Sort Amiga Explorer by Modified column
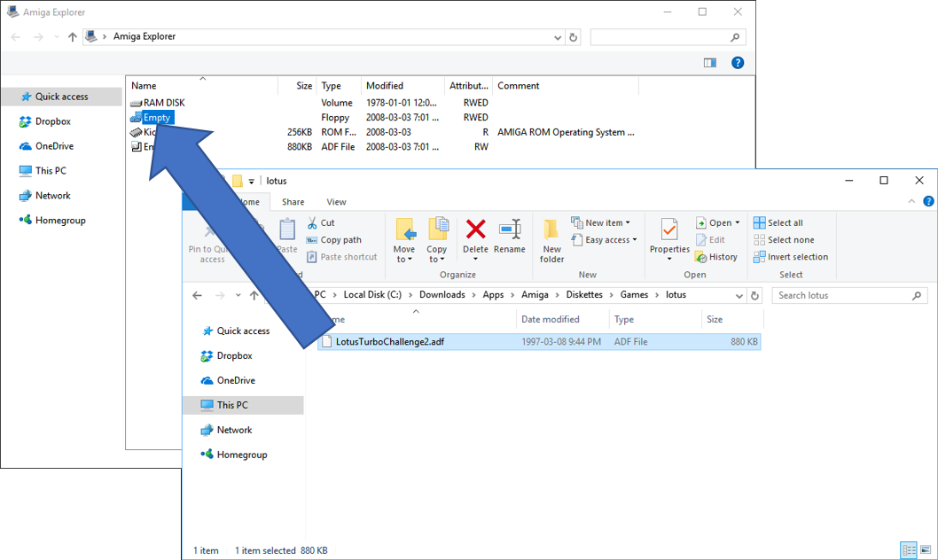 385,86
